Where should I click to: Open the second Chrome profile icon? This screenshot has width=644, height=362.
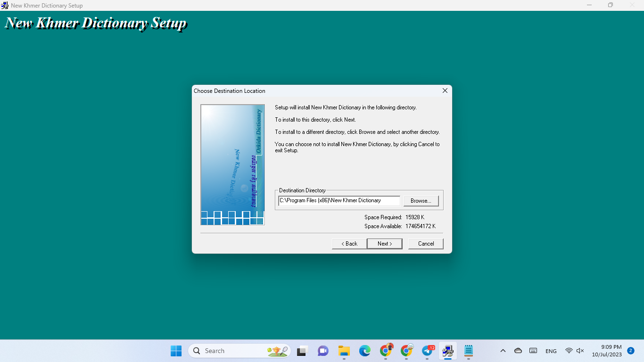pos(406,351)
